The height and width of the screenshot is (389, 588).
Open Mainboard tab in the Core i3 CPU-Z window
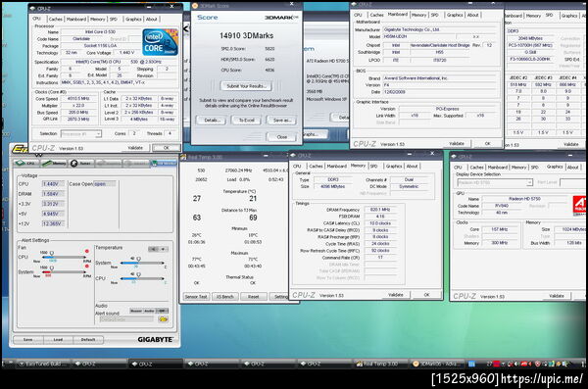(76, 20)
